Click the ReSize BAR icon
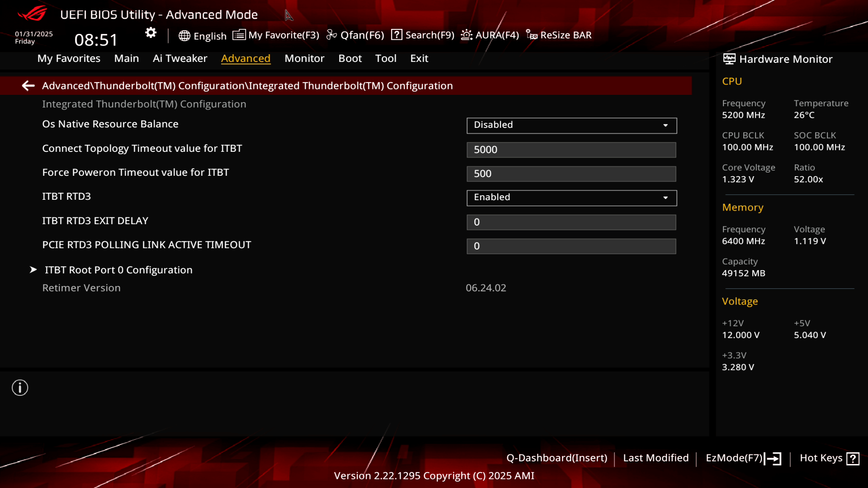Viewport: 868px width, 488px height. pos(532,35)
